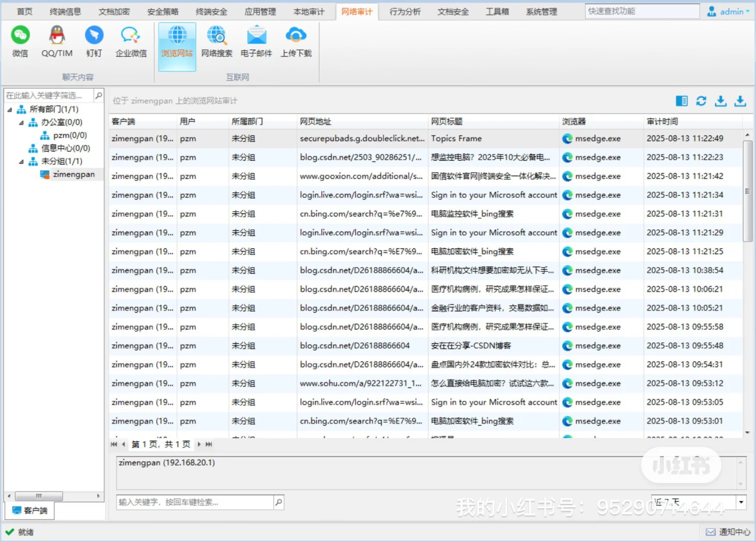Click the rightmost export icon above table
Image resolution: width=756 pixels, height=542 pixels.
pos(740,101)
